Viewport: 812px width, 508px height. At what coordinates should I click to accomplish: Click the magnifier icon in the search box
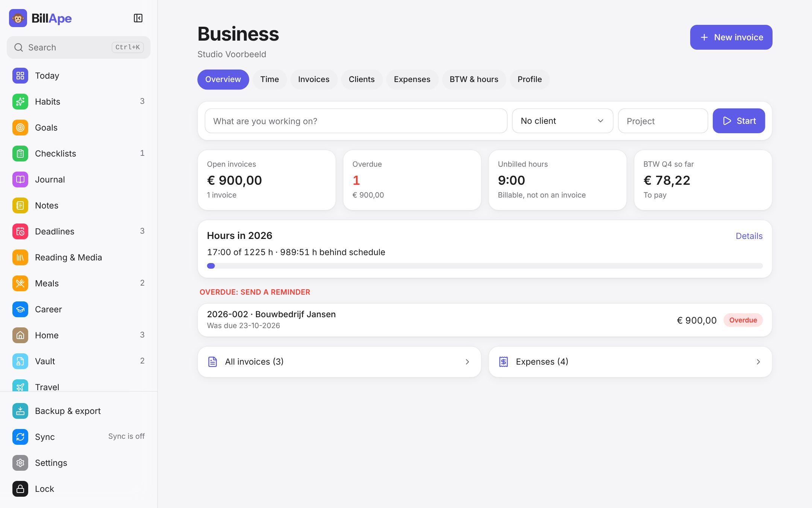(18, 47)
